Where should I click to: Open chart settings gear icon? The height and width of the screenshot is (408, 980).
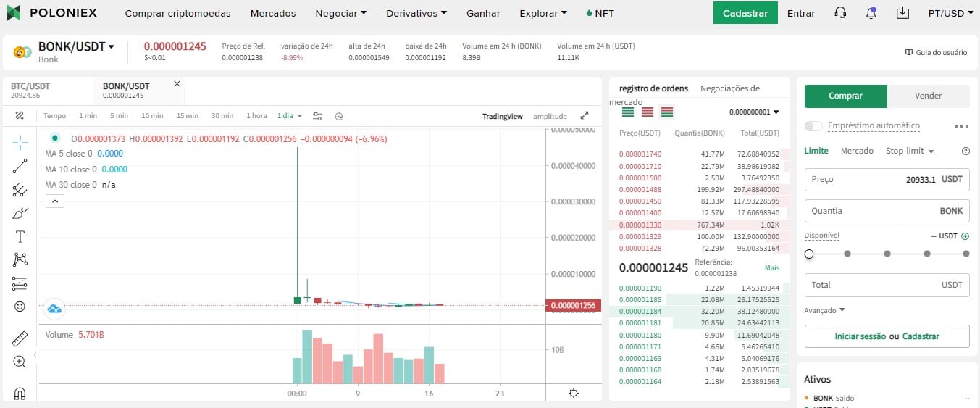tap(574, 393)
